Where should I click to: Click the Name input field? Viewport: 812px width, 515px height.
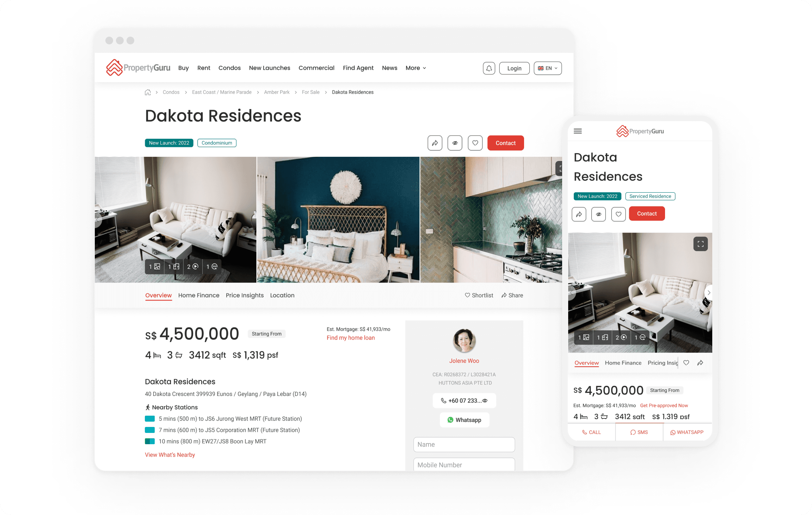click(465, 443)
